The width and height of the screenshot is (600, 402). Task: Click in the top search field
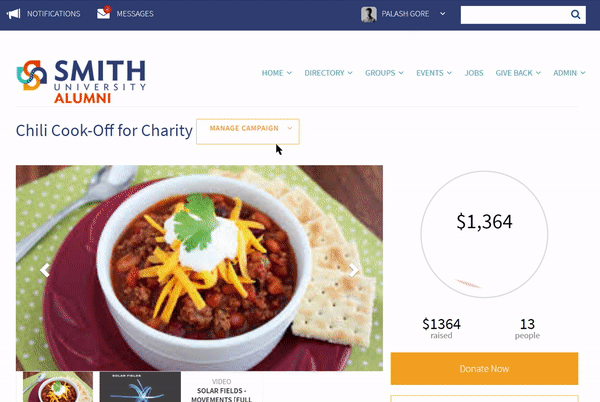pos(515,15)
